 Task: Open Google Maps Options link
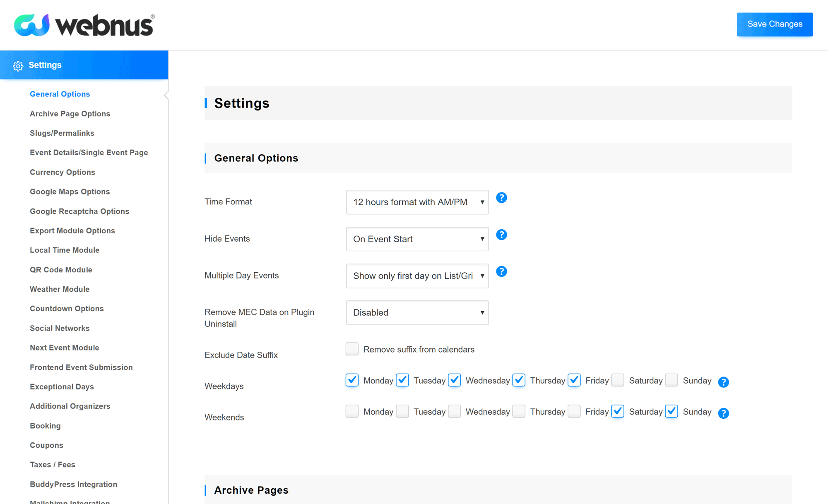click(70, 192)
